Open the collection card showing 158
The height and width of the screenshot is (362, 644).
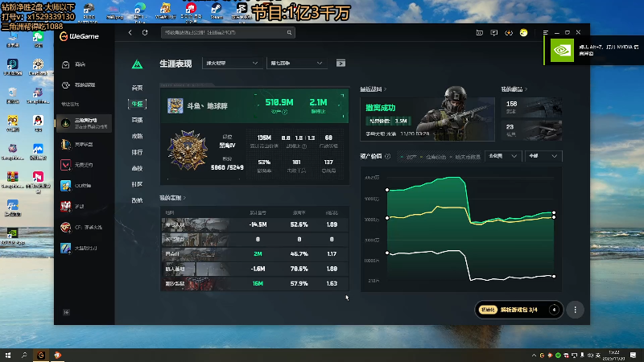(531, 108)
